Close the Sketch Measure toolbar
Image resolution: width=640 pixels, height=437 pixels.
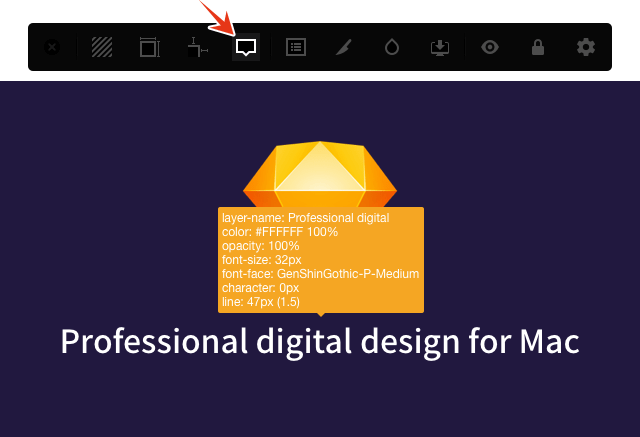coord(51,47)
